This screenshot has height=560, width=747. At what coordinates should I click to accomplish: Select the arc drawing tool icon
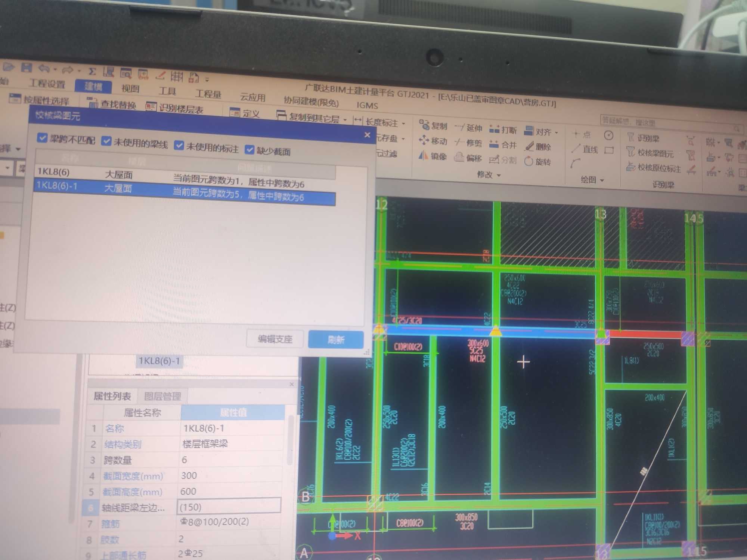(576, 163)
